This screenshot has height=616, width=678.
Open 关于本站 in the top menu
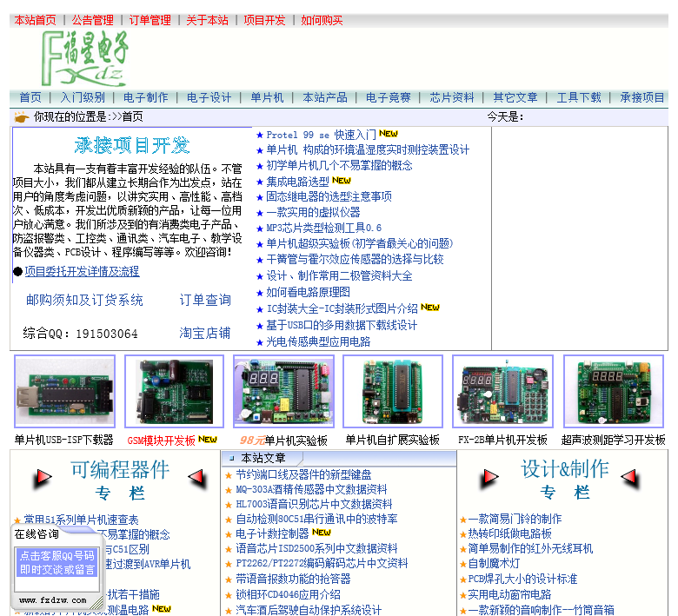pyautogui.click(x=207, y=20)
